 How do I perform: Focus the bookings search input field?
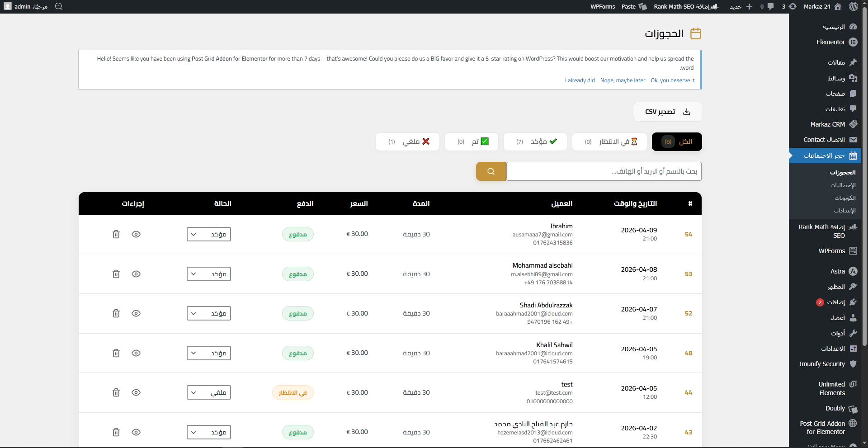coord(604,171)
